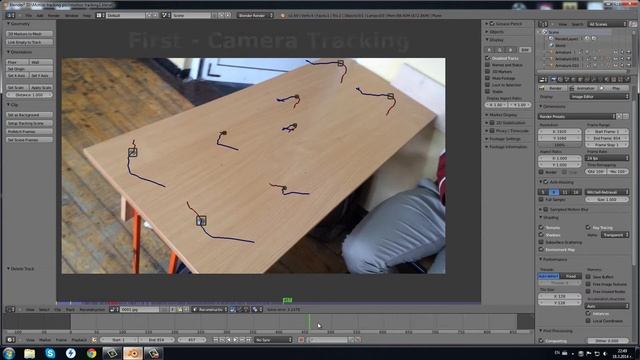Open the scene browse icon in header

[x=165, y=15]
